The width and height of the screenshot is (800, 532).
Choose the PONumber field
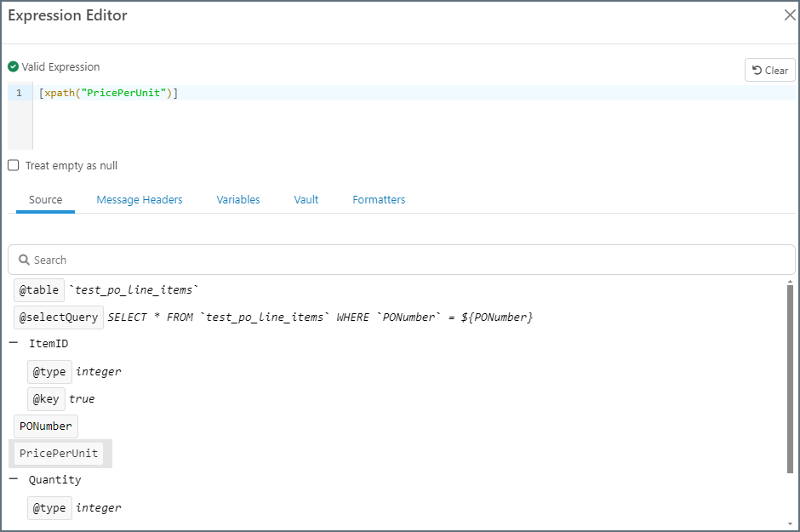click(x=46, y=426)
